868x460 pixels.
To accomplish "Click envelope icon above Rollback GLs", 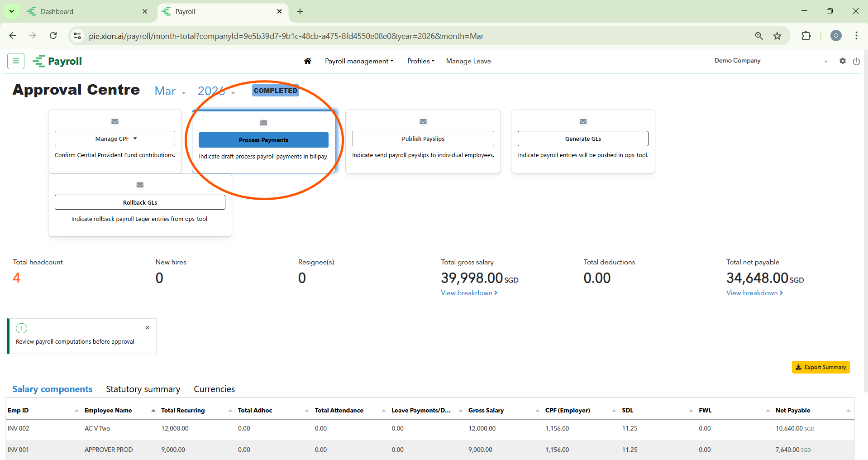I will 140,185.
